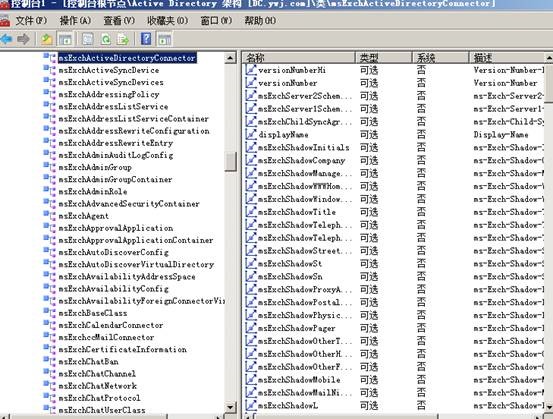Select msExchCalendarConnector tree node
Viewport: 553px width, 419px height.
111,325
